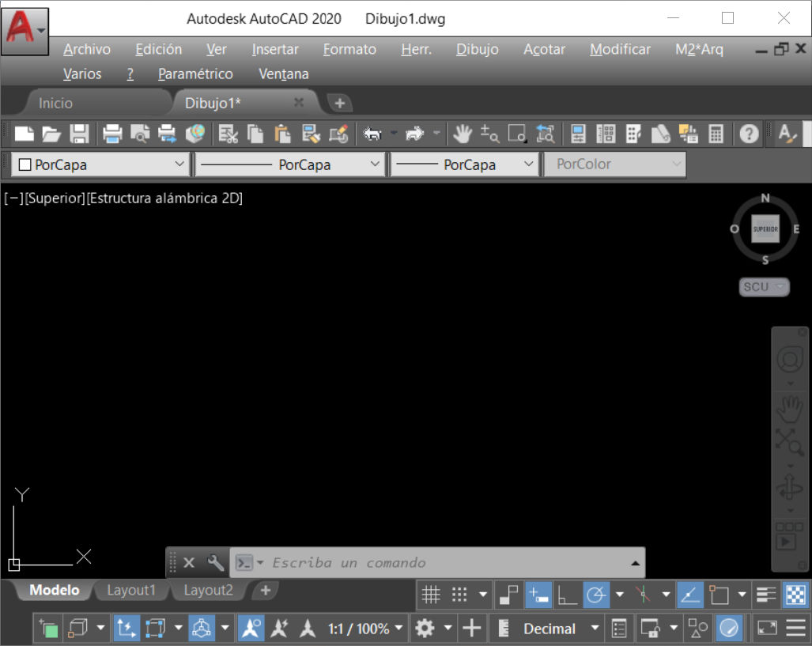Select the Pan hand tool in toolbar
812x646 pixels.
[x=462, y=134]
